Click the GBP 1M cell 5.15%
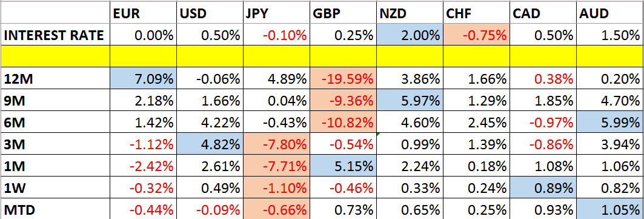Screen dimensions: 644x219 (343, 166)
